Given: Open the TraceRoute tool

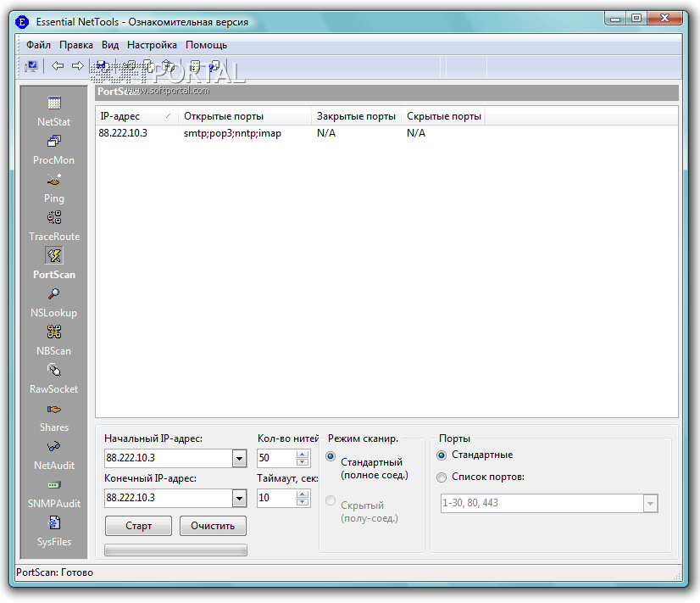Looking at the screenshot, I should (54, 226).
